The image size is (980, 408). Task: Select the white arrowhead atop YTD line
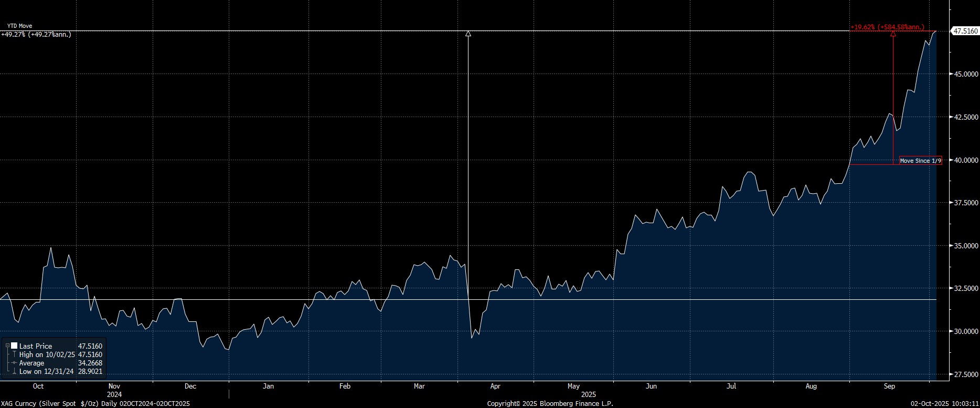[x=468, y=34]
